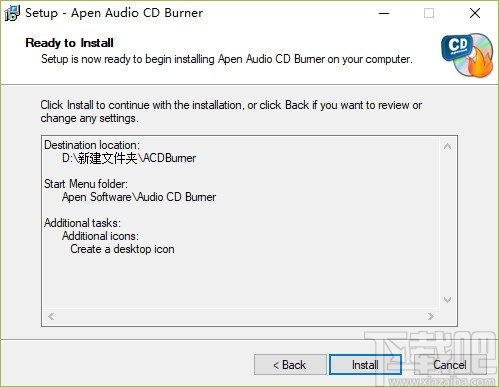This screenshot has width=499, height=387.
Task: Go back with the < Back button
Action: [290, 364]
